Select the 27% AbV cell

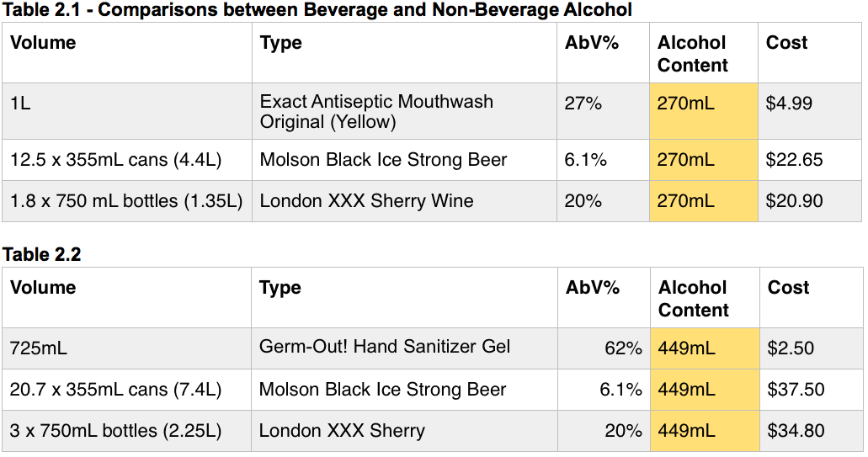[x=583, y=104]
